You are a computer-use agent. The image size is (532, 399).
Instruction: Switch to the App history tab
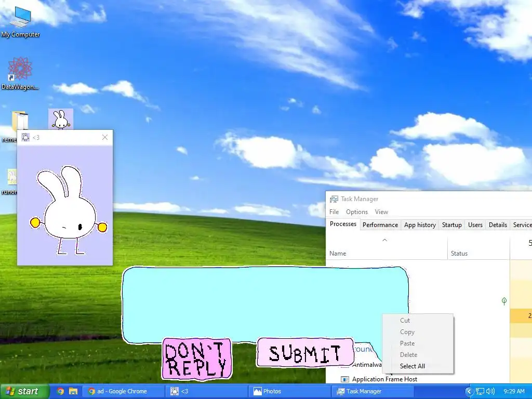point(420,225)
